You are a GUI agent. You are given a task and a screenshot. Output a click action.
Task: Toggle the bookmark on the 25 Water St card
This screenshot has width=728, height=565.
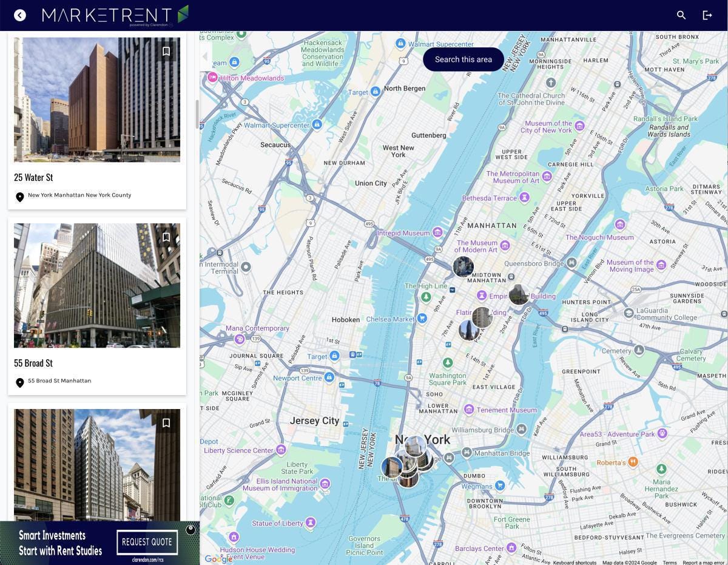(x=166, y=51)
